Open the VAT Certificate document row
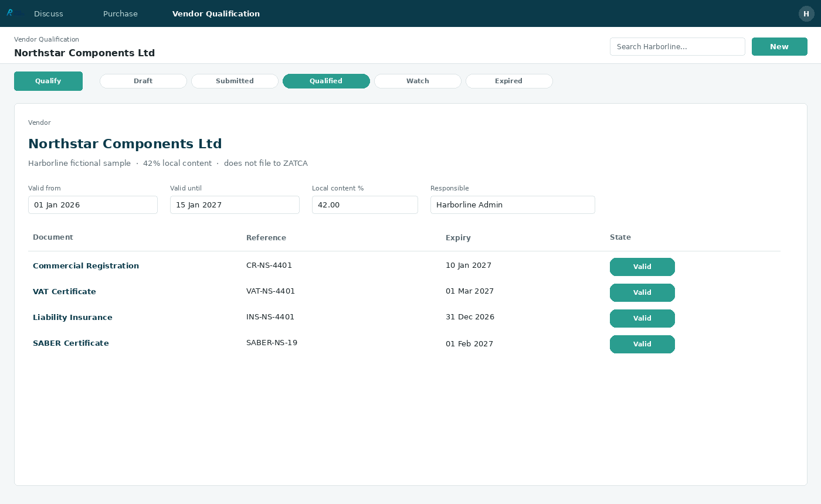Screen dimensions: 821x504 pyautogui.click(x=404, y=292)
